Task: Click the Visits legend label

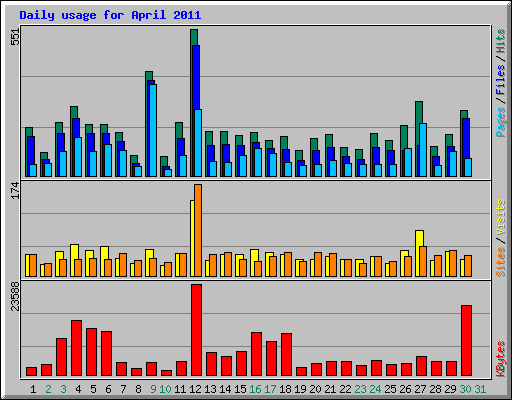Action: tap(501, 217)
